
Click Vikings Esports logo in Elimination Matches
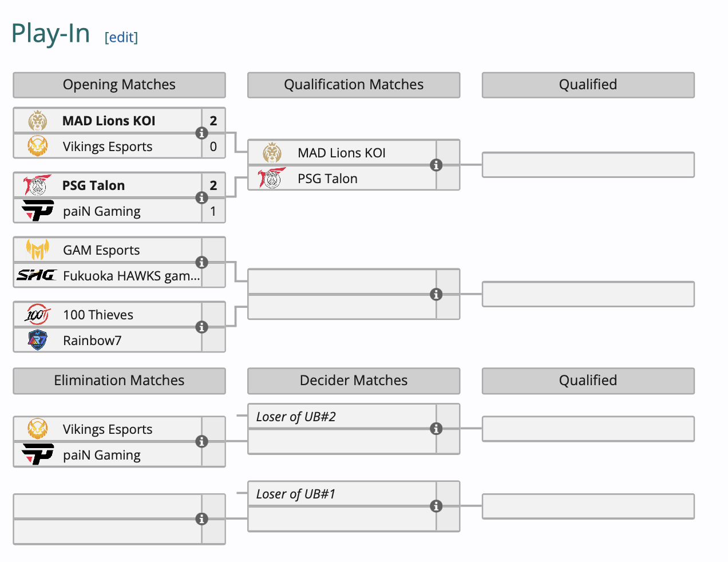click(38, 429)
